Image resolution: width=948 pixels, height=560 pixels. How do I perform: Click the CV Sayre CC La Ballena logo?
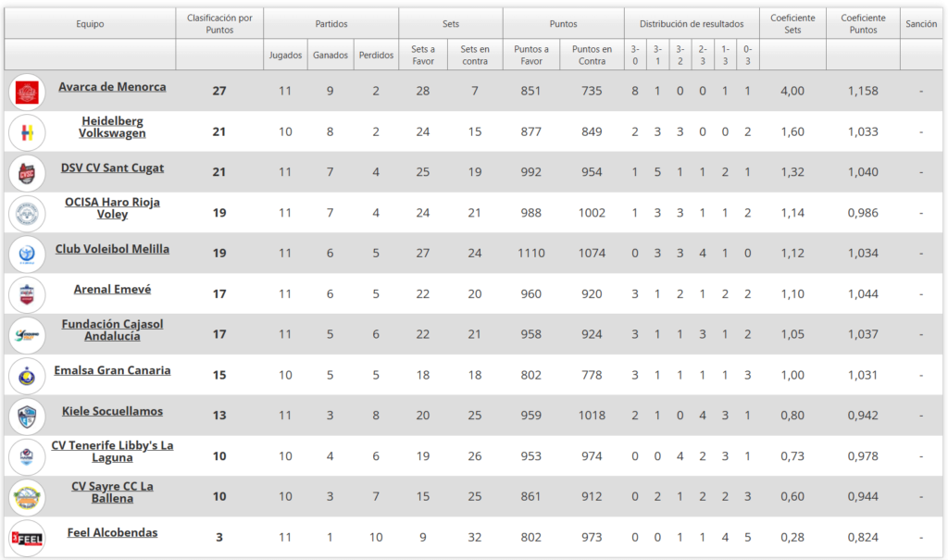[x=27, y=497]
